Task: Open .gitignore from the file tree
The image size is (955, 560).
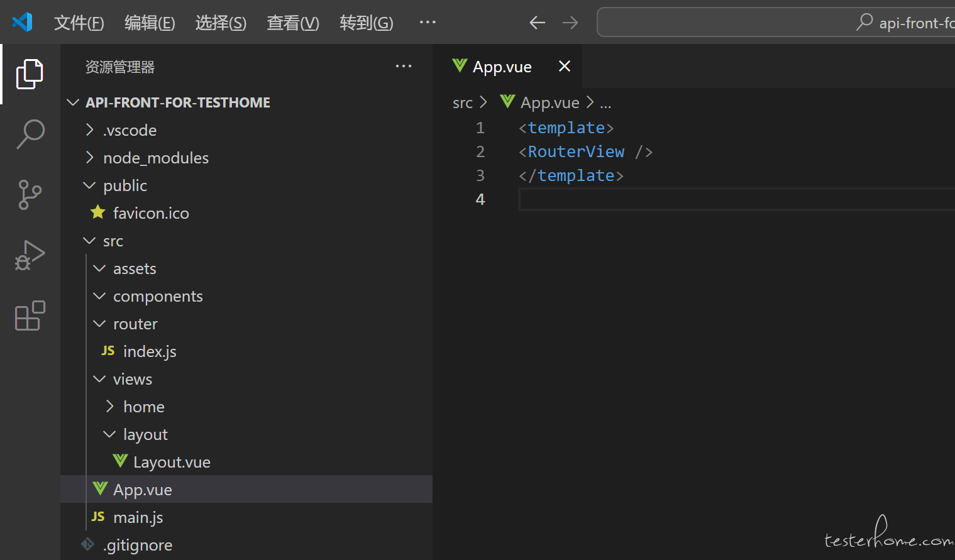Action: (x=138, y=545)
